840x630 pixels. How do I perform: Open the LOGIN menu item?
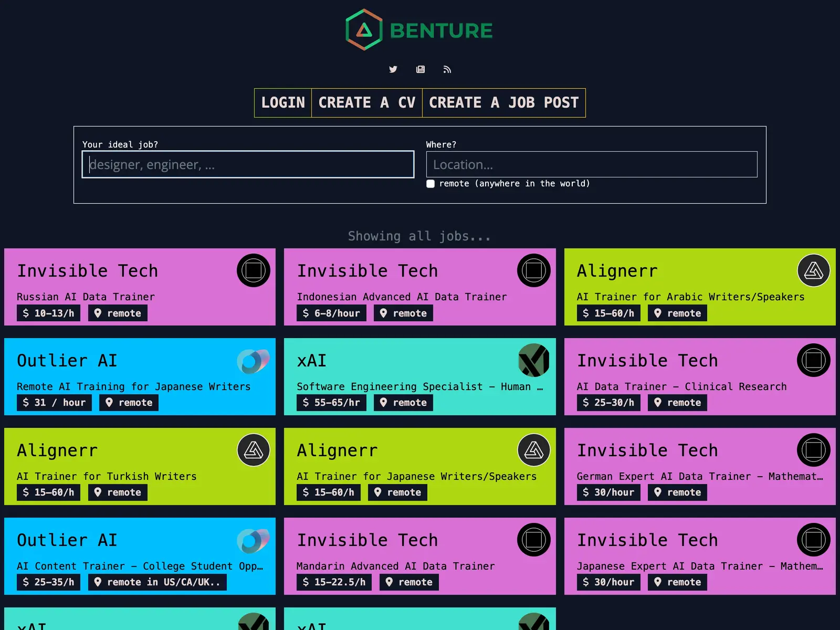[x=283, y=103]
